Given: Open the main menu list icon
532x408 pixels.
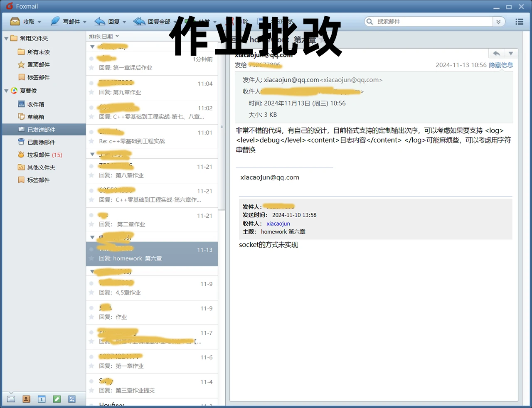Looking at the screenshot, I should click(x=519, y=22).
